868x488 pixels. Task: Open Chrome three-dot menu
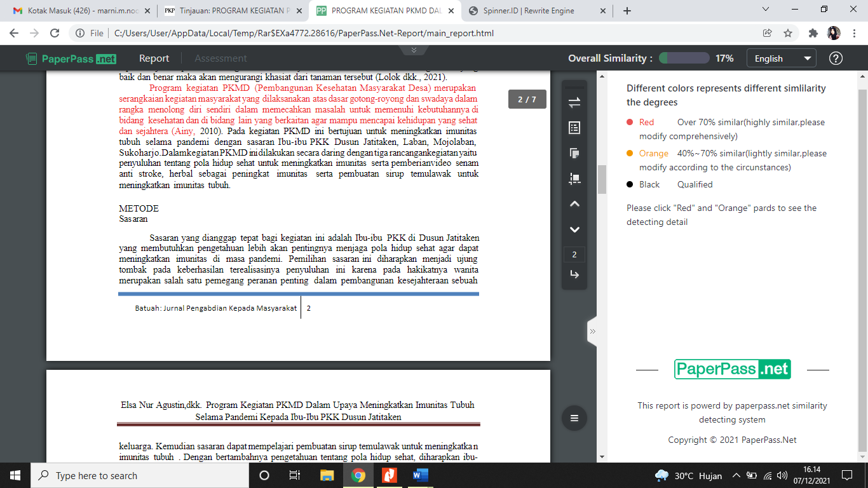coord(854,33)
